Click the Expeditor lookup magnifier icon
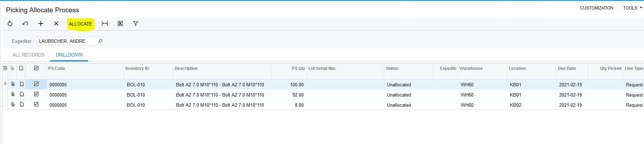644x145 pixels. tap(100, 41)
